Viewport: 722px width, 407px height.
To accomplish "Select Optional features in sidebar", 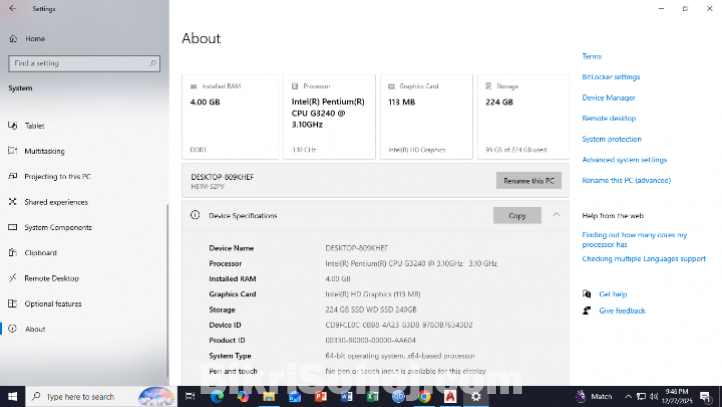I will (x=53, y=304).
